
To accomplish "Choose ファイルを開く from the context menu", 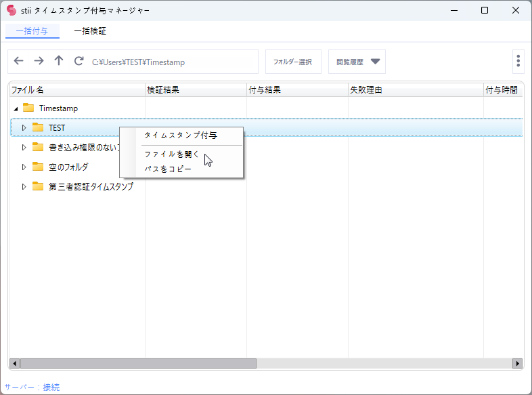I will (x=172, y=154).
